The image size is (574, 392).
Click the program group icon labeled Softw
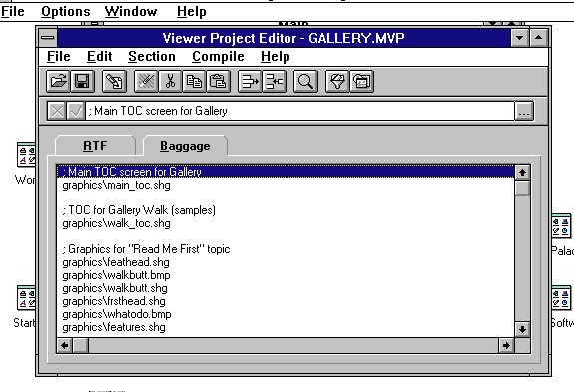[561, 297]
